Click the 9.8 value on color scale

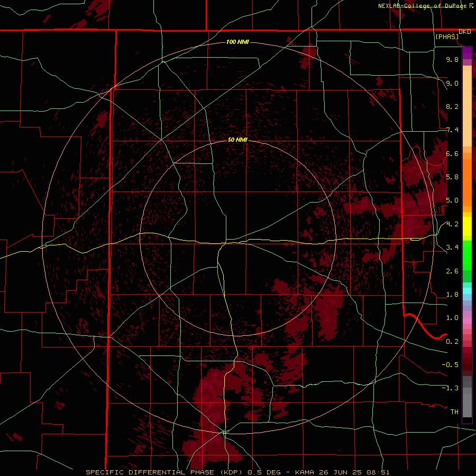452,59
